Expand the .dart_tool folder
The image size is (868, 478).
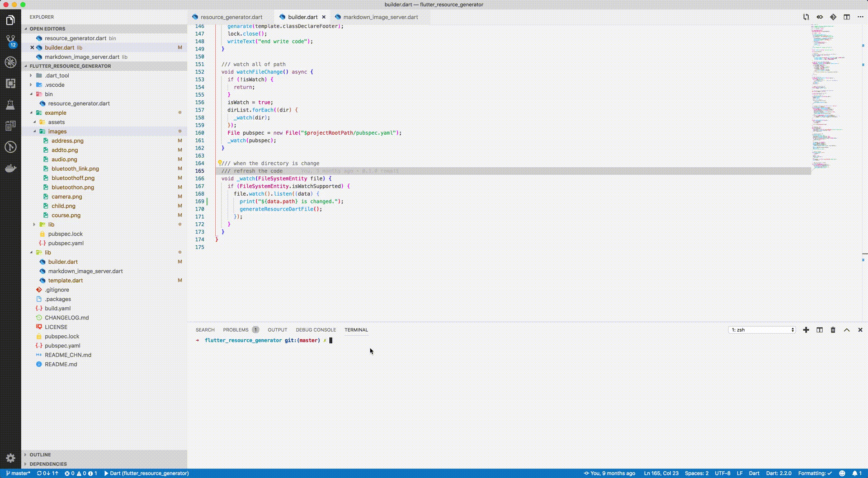coord(57,75)
